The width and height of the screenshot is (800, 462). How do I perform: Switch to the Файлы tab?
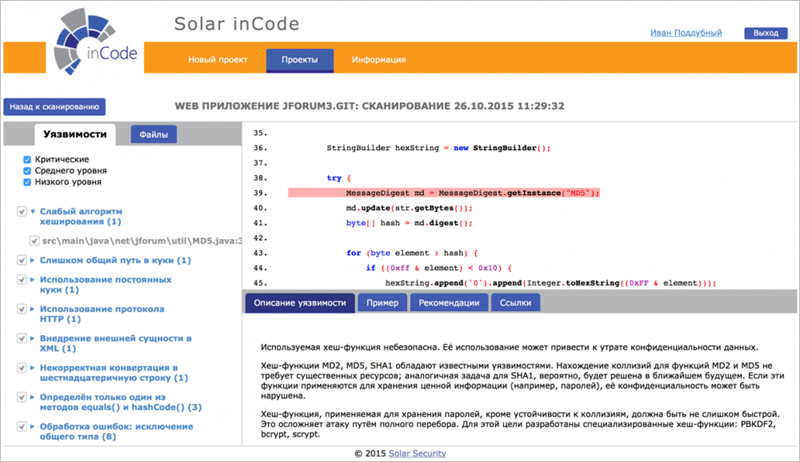point(154,135)
